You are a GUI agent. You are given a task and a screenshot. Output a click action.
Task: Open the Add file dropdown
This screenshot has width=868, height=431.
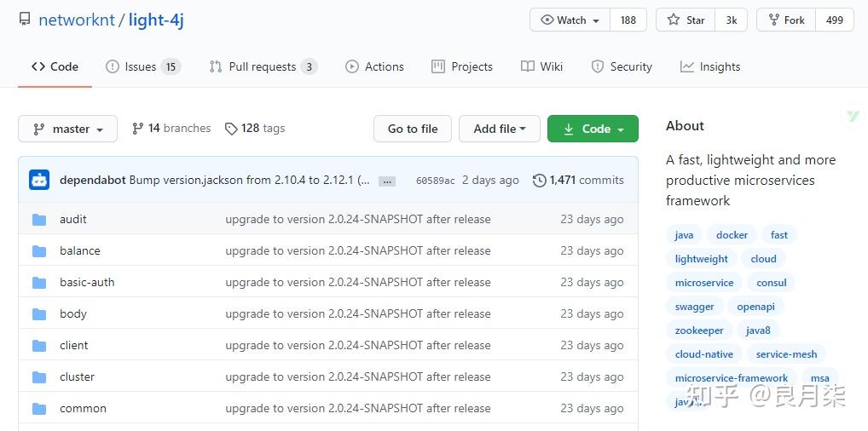[499, 129]
